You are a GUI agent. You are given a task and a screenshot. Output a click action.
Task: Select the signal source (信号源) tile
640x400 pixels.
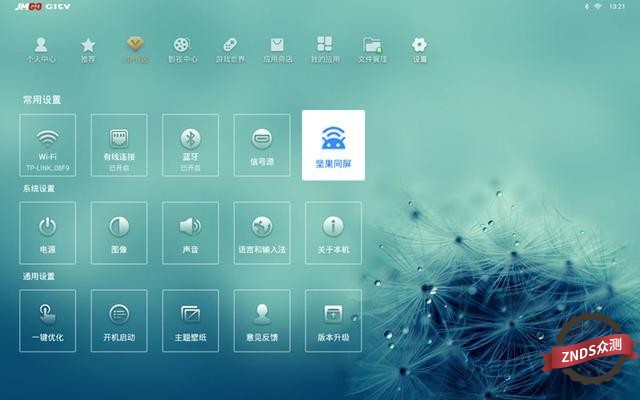point(262,146)
